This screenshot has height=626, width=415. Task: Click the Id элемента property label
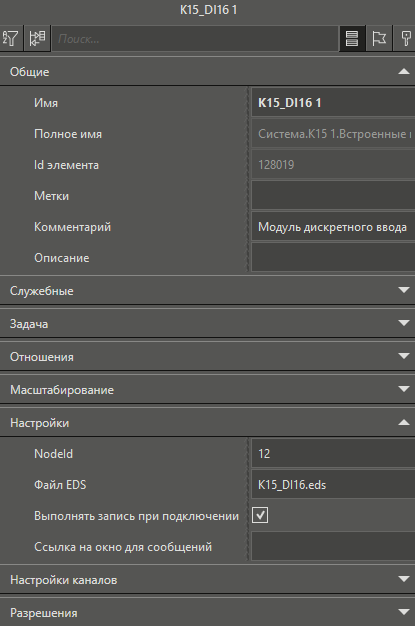tap(66, 165)
